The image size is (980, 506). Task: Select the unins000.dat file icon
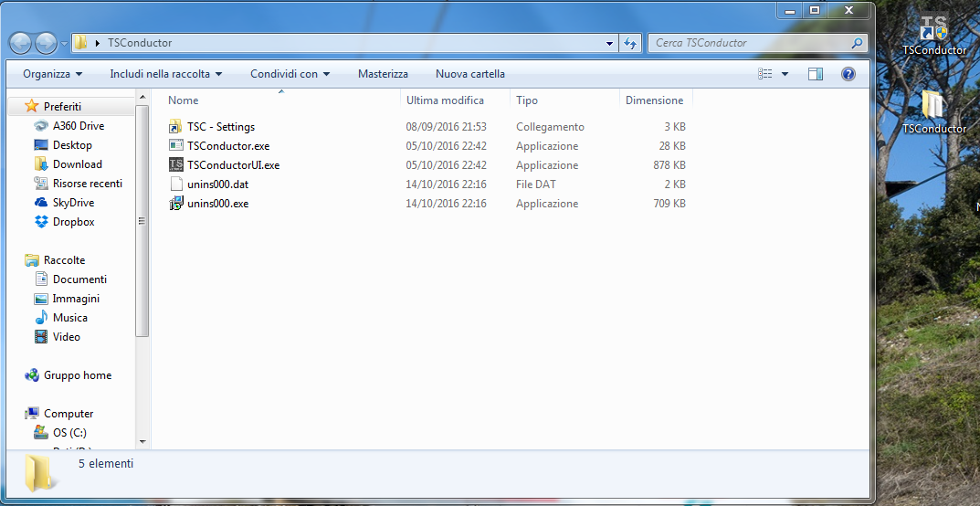point(176,184)
